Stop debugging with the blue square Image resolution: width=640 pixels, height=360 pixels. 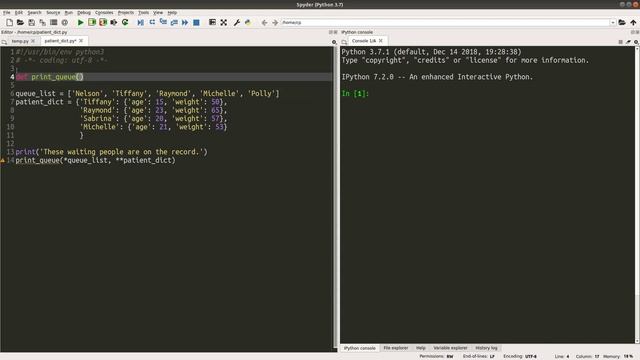coord(196,22)
